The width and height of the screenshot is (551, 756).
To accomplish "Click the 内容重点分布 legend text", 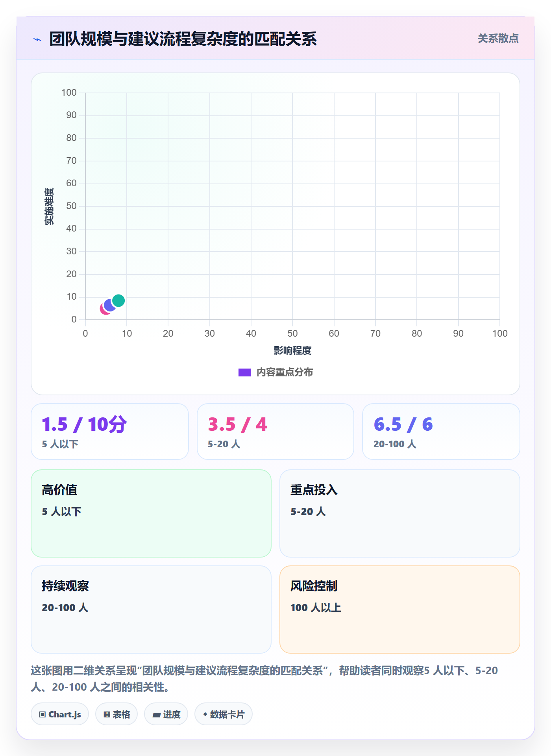I will coord(285,372).
